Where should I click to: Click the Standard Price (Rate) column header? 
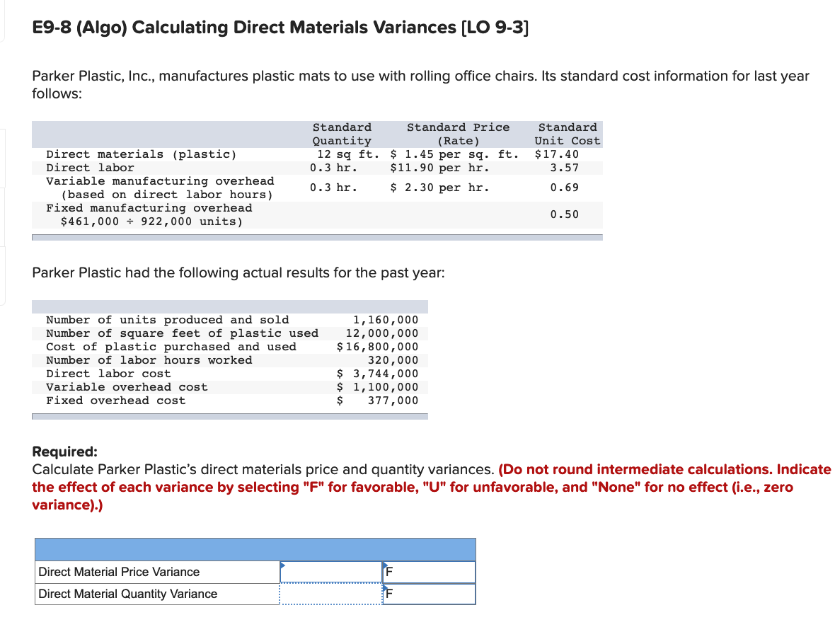coord(459,134)
